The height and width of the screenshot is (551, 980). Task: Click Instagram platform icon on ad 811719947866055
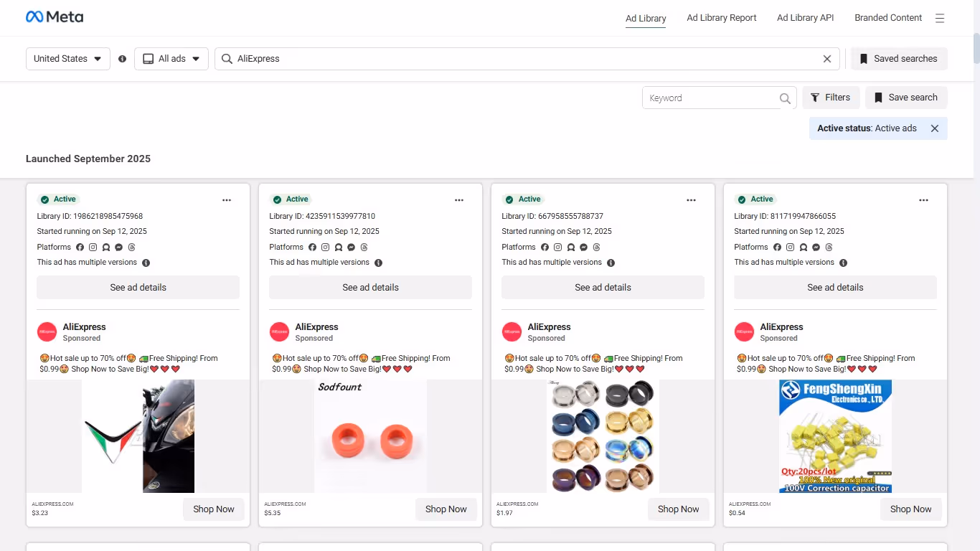(x=790, y=247)
